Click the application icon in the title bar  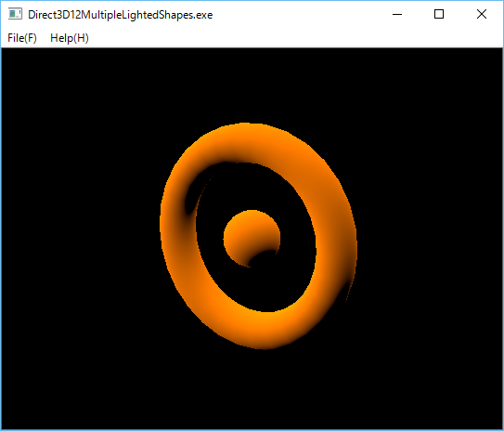coord(15,14)
